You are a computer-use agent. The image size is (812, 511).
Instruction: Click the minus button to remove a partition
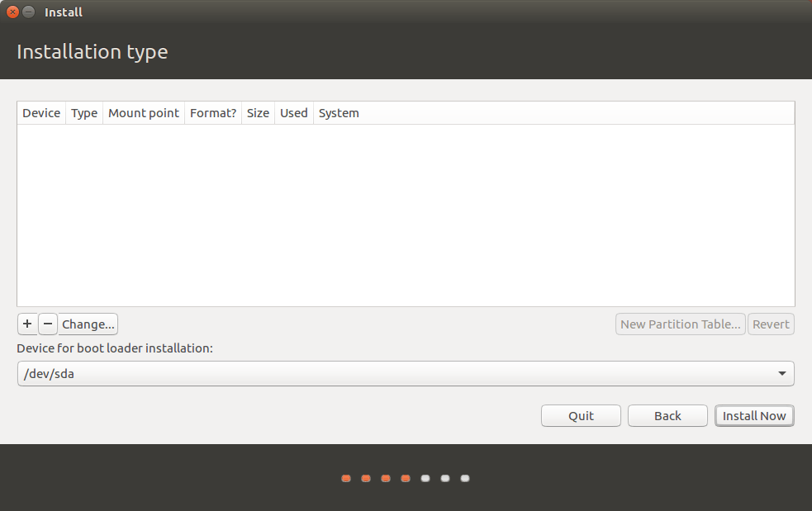(48, 324)
